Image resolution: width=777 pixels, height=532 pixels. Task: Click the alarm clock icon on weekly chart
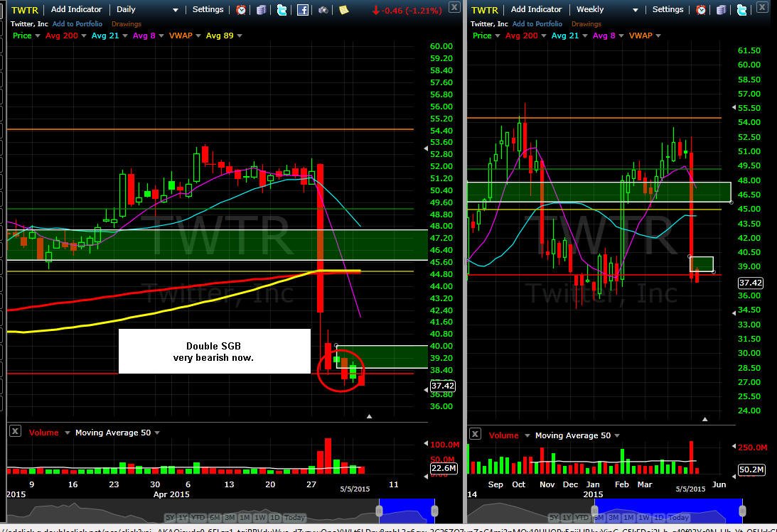(x=701, y=9)
